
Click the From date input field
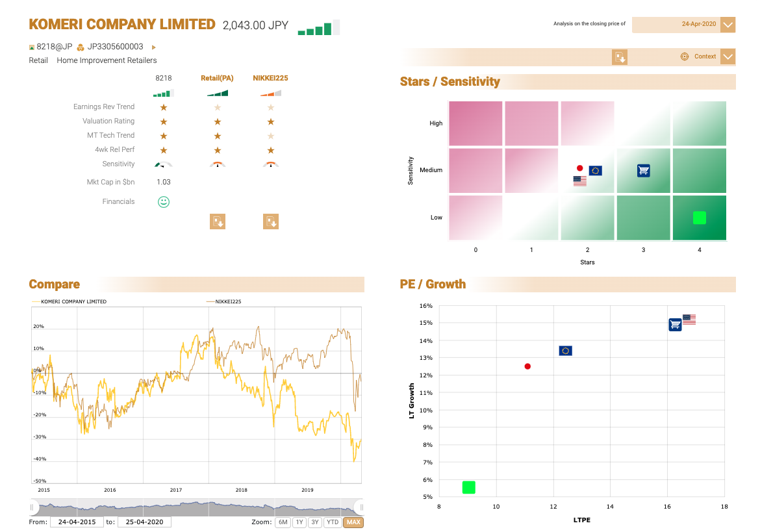click(x=77, y=522)
